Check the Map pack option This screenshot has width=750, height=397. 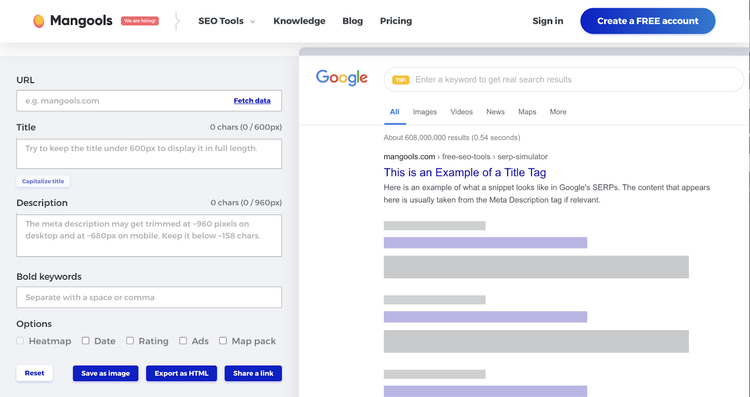tap(223, 341)
